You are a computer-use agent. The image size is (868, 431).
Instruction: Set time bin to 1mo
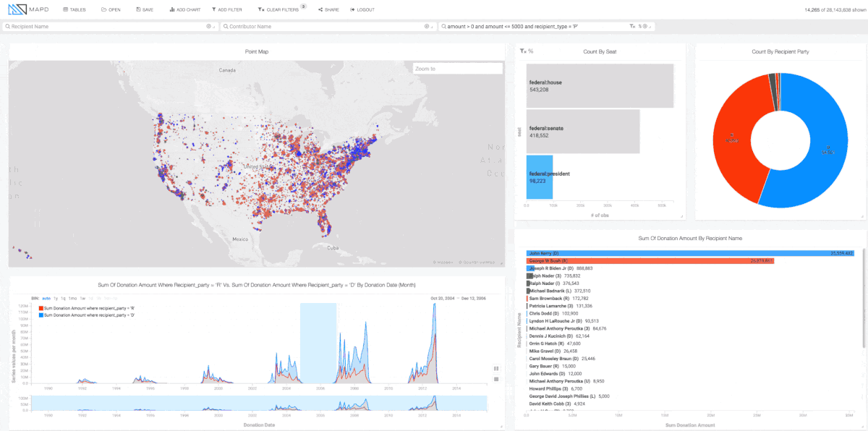(73, 298)
